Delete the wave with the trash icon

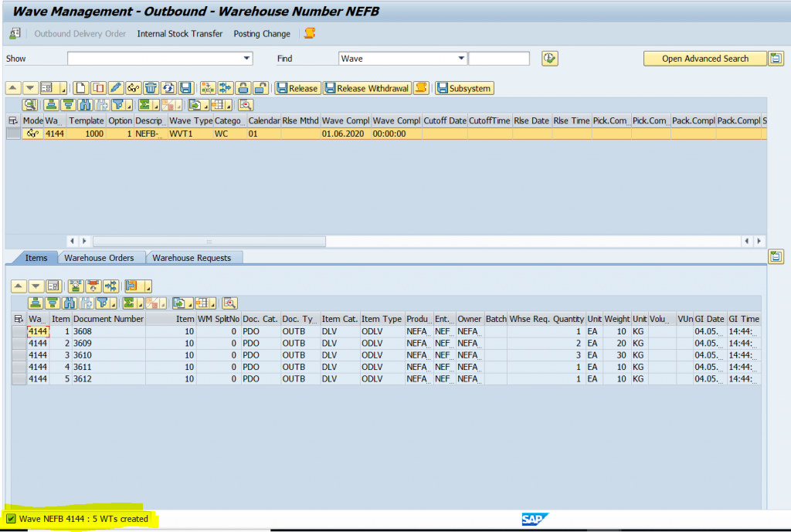pyautogui.click(x=151, y=88)
